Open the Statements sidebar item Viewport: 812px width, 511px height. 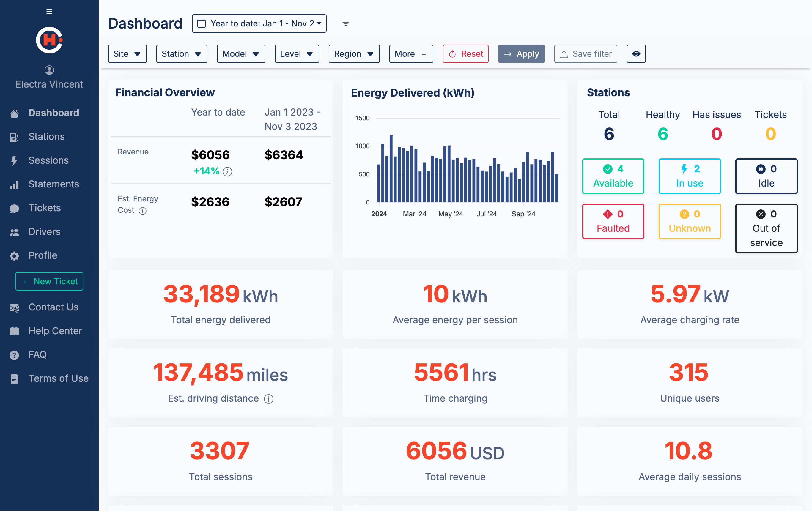point(53,184)
